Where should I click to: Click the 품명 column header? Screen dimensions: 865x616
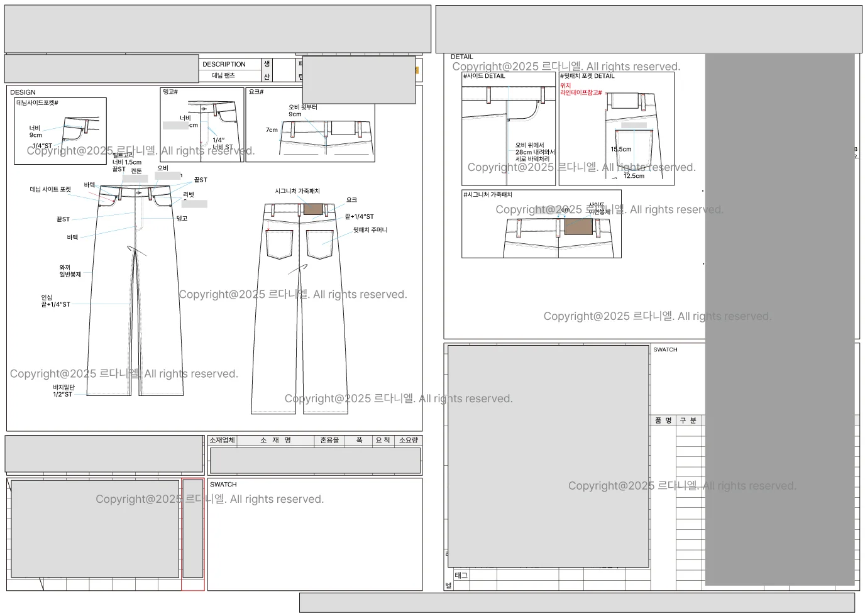click(663, 421)
